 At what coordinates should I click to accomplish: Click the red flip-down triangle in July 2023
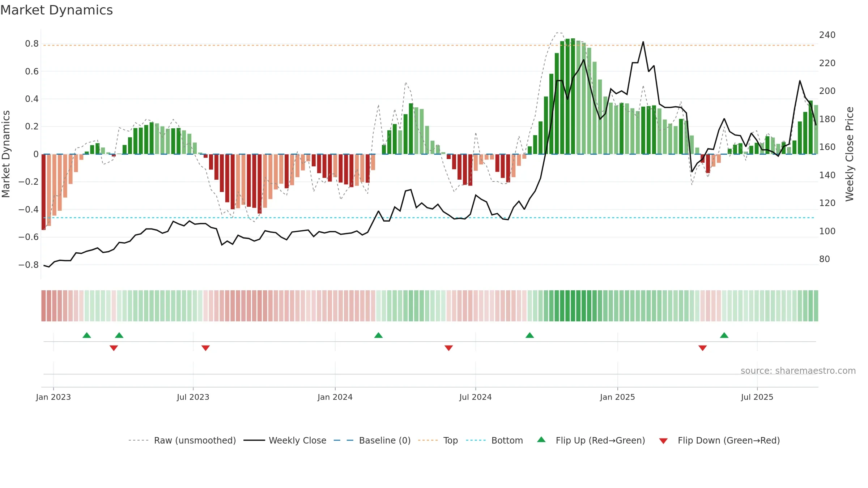tap(205, 348)
